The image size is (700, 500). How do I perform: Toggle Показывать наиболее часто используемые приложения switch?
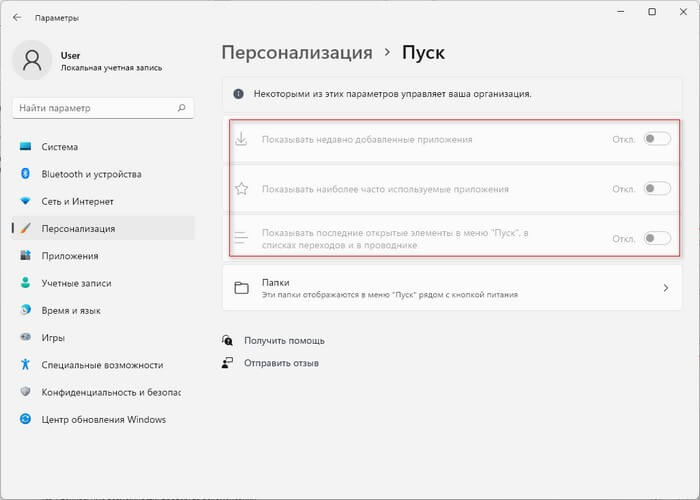(x=657, y=188)
